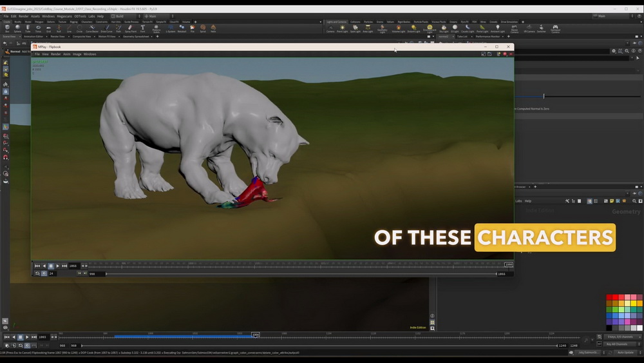644x363 pixels.
Task: Add a Camera from the lights shelf
Action: 330,28
